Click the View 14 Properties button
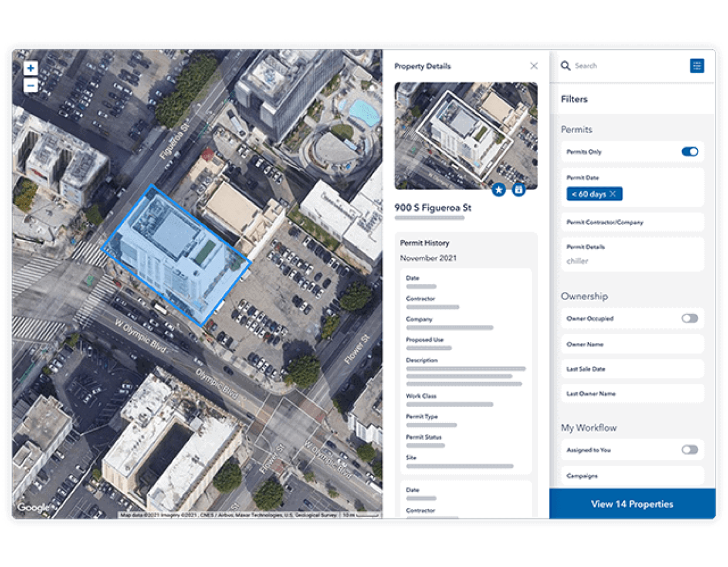728x567 pixels. 632,504
